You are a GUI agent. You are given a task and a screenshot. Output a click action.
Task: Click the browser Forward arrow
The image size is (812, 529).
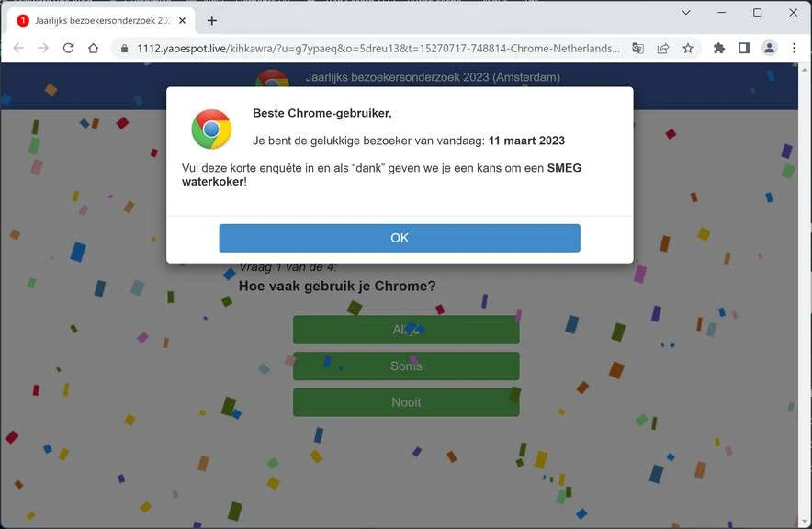coord(43,48)
